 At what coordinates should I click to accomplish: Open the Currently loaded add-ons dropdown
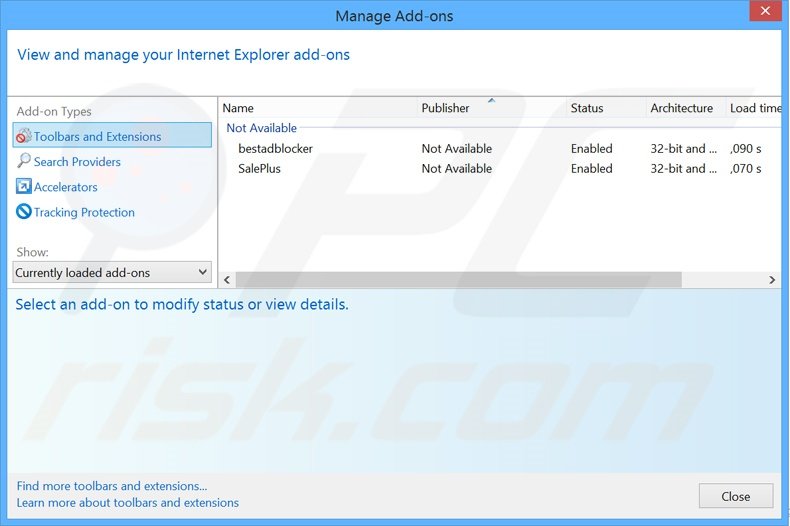click(112, 273)
